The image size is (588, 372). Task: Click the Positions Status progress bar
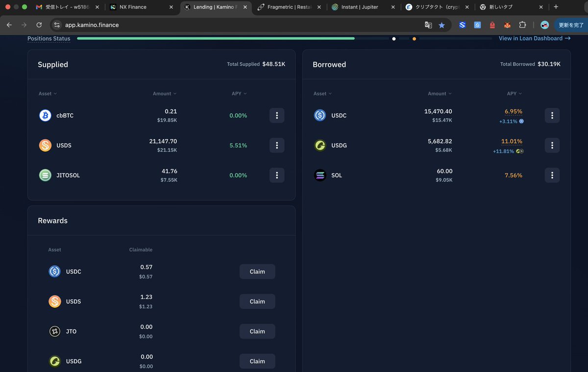pos(285,38)
